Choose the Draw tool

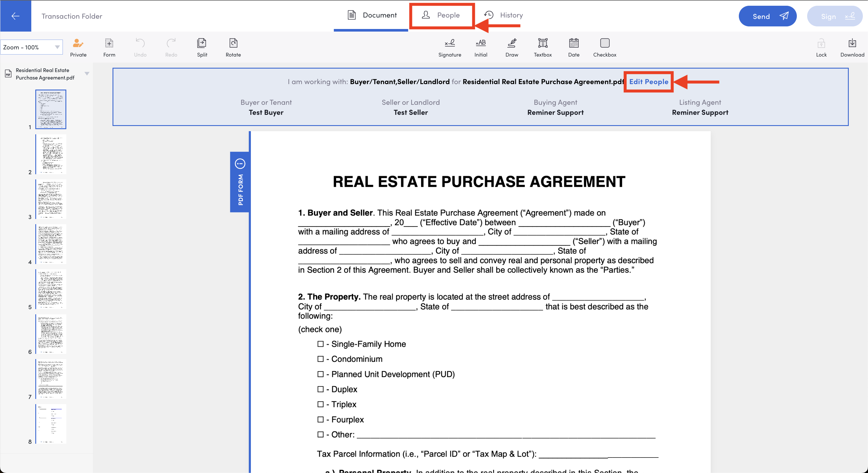[x=511, y=43]
